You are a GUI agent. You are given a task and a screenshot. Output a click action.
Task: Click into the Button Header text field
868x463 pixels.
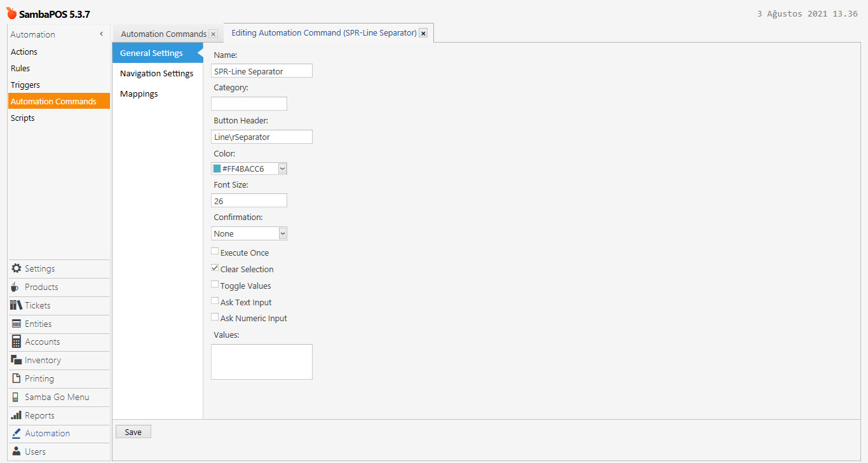point(261,137)
